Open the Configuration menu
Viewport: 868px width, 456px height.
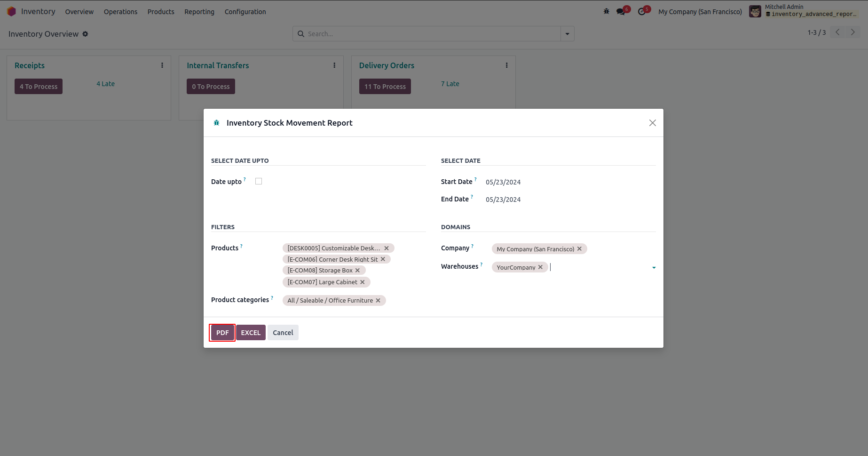coord(245,12)
